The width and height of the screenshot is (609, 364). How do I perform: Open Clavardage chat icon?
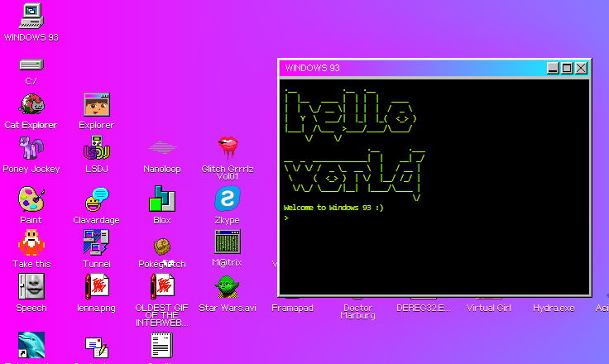[97, 199]
